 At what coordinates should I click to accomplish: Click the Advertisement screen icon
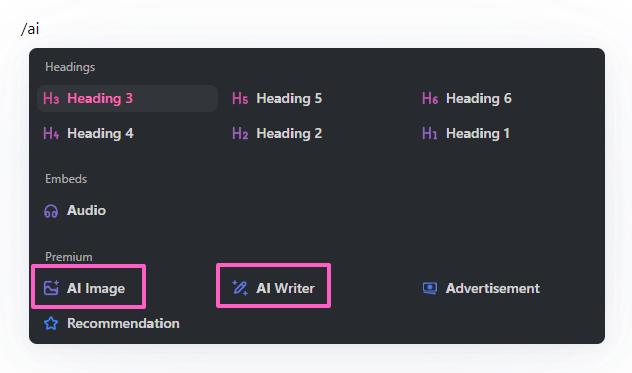[x=430, y=288]
